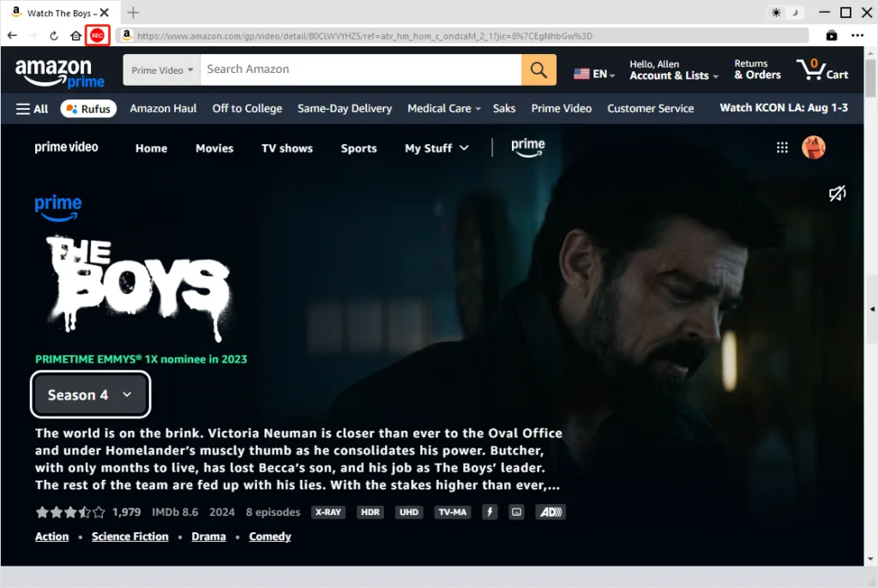Open the Prime Video apps grid icon
Screen dimensions: 878x588
point(782,147)
